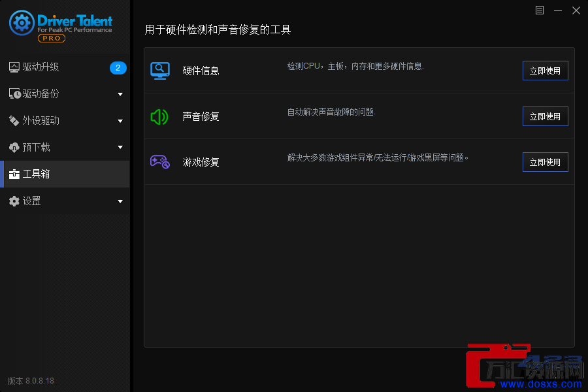Click the blue badge showing 2 updates
Viewport: 588px width, 392px height.
pos(118,67)
